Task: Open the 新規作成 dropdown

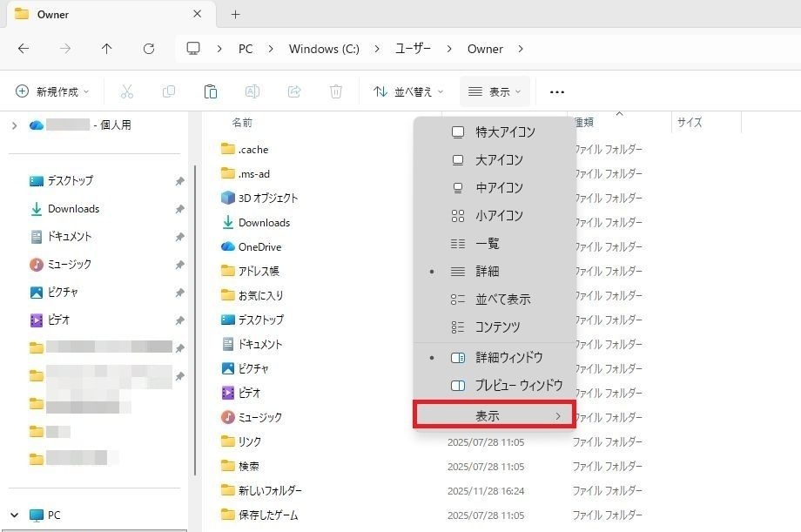Action: click(52, 91)
